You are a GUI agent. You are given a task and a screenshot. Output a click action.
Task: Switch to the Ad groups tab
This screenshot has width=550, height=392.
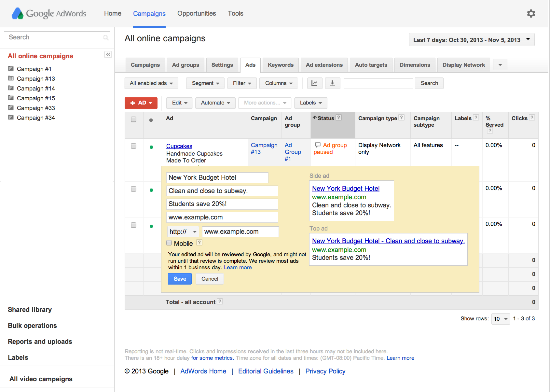click(x=186, y=65)
